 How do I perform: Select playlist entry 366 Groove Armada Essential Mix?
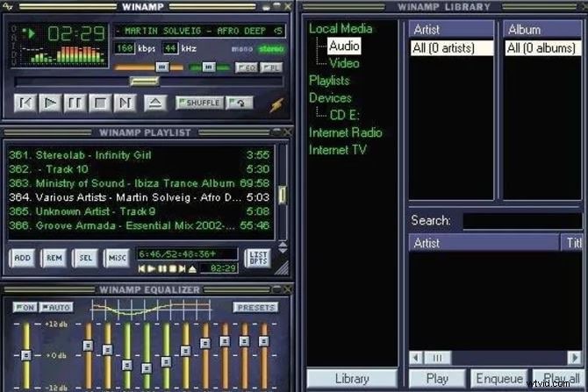point(140,225)
